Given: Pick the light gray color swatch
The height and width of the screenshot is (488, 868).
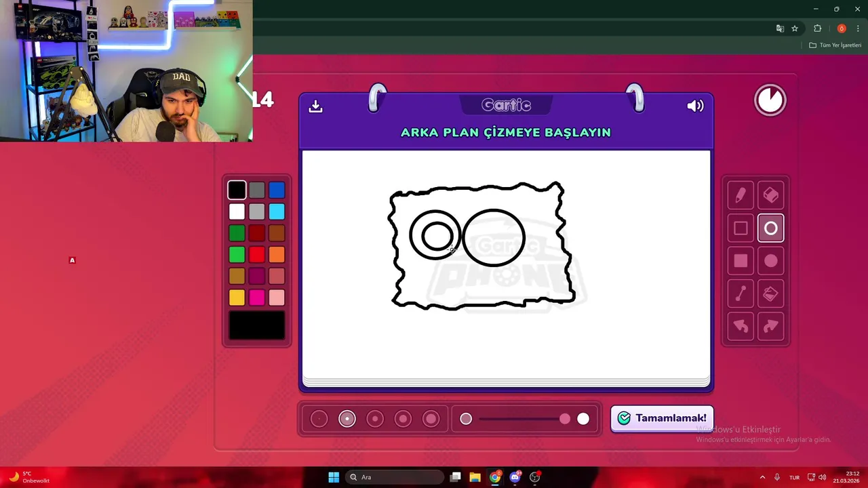Looking at the screenshot, I should click(256, 211).
